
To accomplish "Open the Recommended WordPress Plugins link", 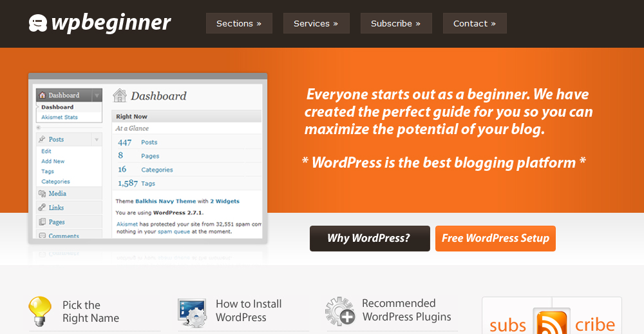I will point(406,309).
